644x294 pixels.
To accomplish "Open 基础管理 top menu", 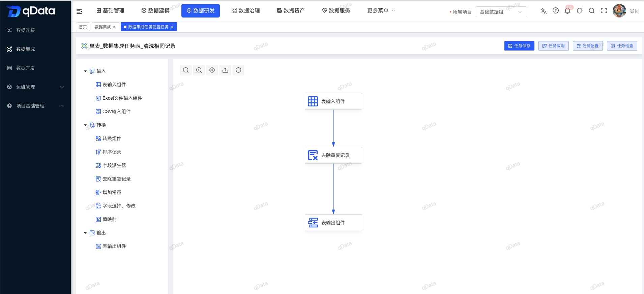I will tap(110, 11).
